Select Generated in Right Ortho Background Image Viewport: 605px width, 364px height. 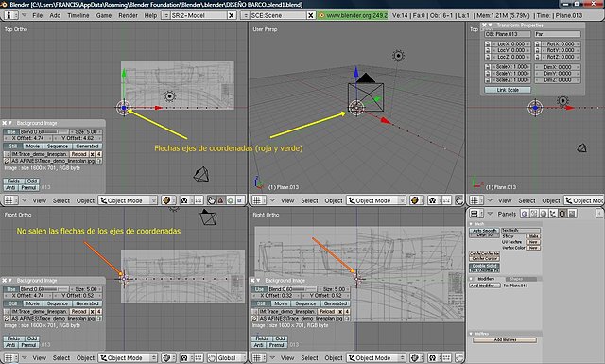pyautogui.click(x=336, y=303)
